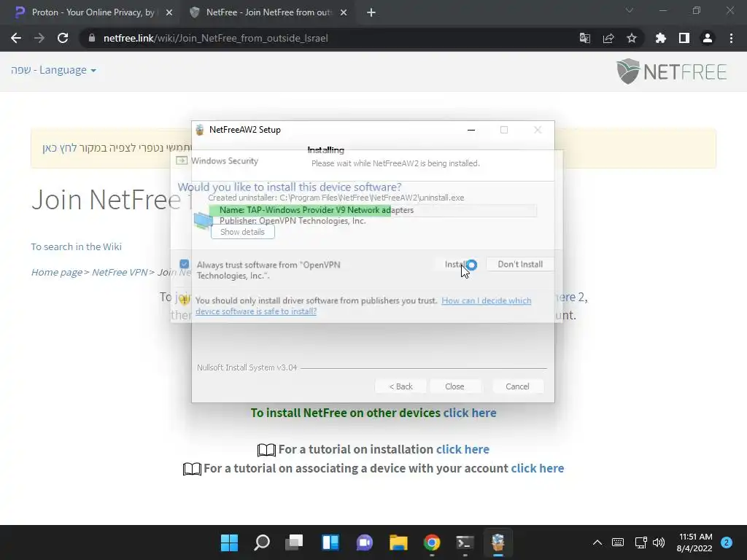Click here to install on other devices

pyautogui.click(x=470, y=413)
